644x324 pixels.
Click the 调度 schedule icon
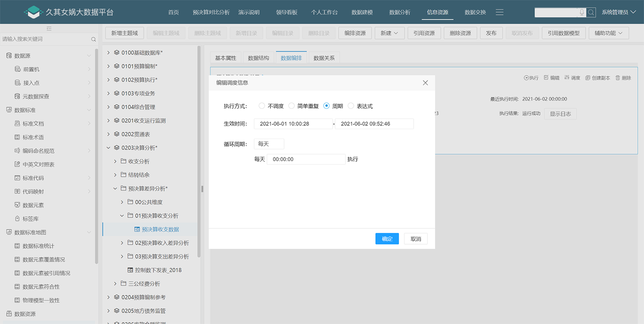(567, 78)
